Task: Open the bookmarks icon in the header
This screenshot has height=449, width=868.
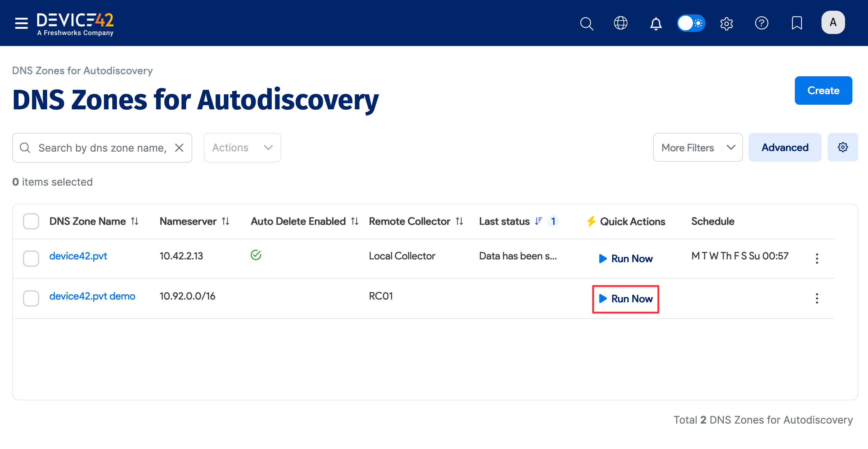Action: [x=797, y=23]
